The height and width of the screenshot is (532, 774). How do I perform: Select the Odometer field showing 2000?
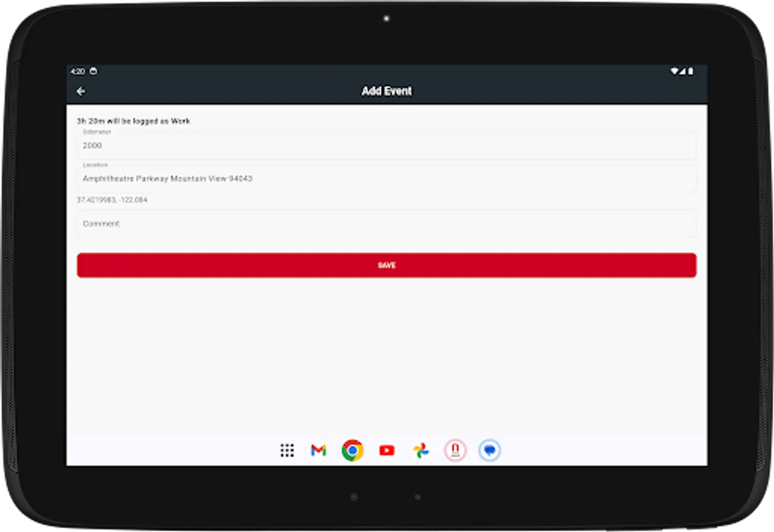click(x=386, y=145)
